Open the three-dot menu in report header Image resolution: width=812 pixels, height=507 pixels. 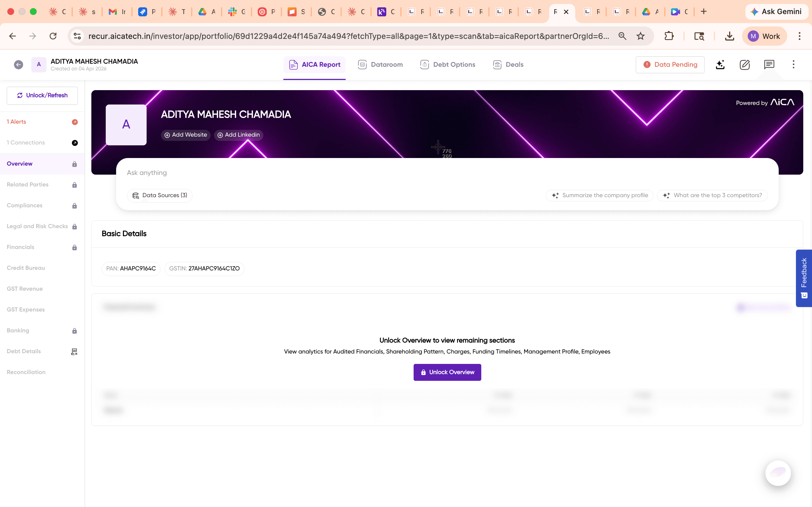pyautogui.click(x=793, y=65)
